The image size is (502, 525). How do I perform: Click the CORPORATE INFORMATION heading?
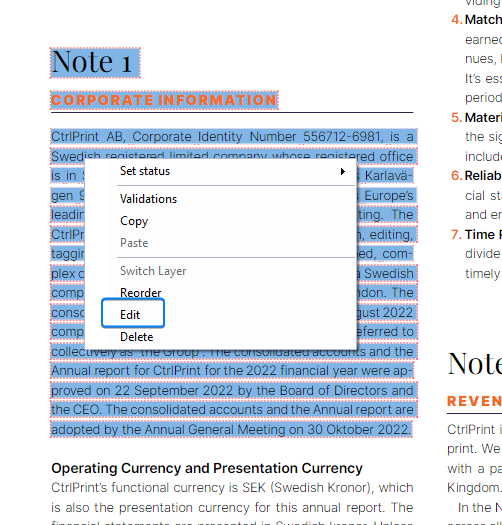click(x=164, y=100)
